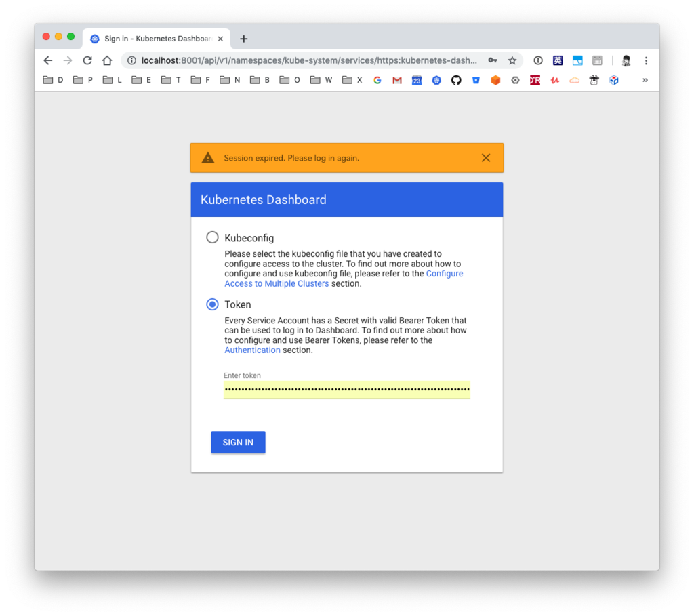Click the warning triangle icon
This screenshot has width=694, height=616.
tap(208, 158)
